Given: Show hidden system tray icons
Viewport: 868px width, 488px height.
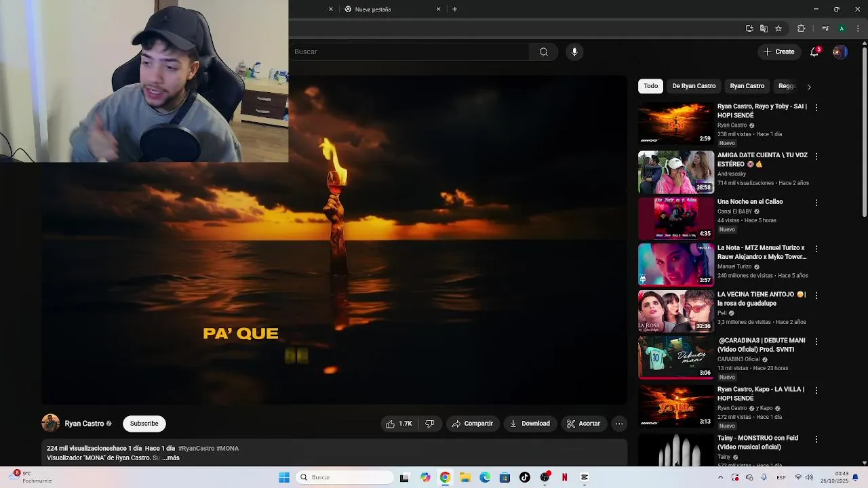Looking at the screenshot, I should 720,477.
